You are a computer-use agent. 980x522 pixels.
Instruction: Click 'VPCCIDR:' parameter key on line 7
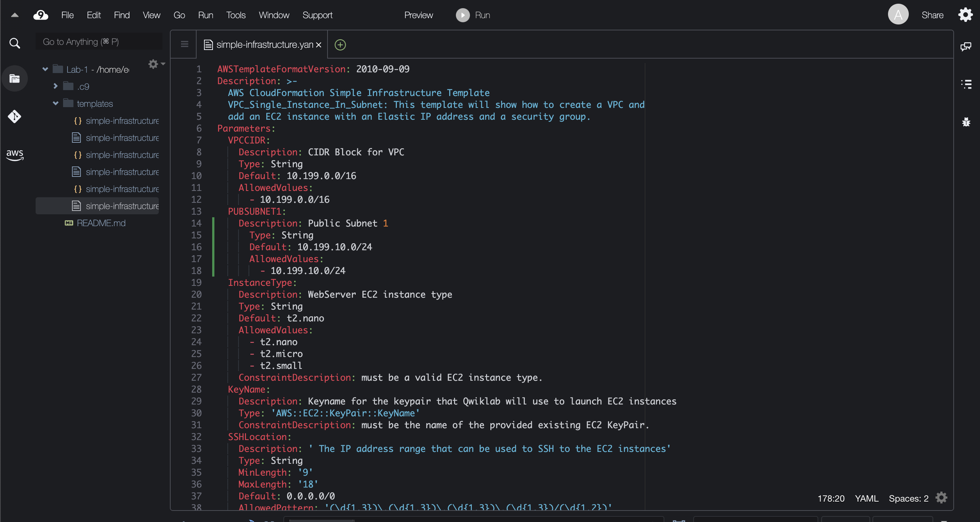point(249,140)
